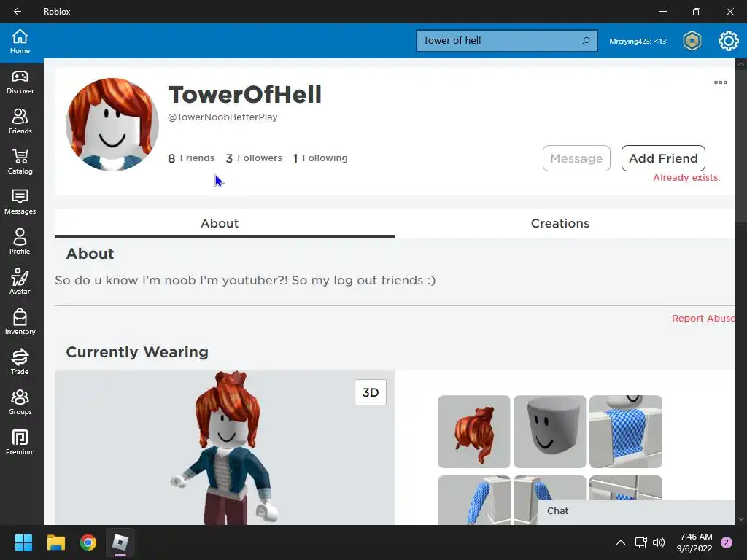Viewport: 747px width, 560px height.
Task: Click the Message button
Action: (x=576, y=158)
